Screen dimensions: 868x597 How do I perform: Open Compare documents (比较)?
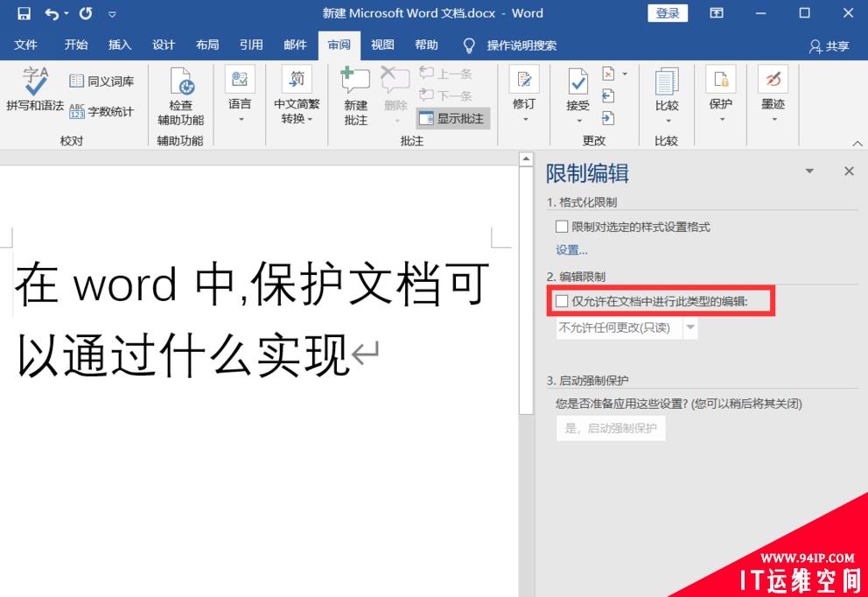click(667, 95)
